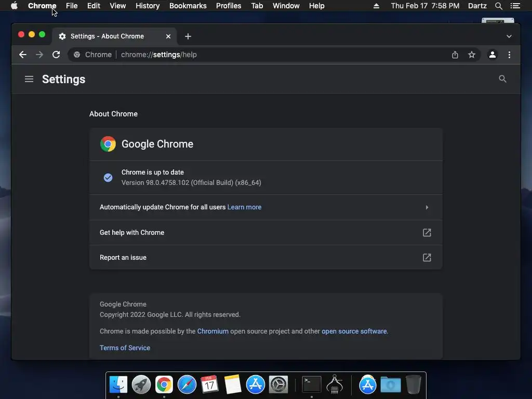Viewport: 532px width, 399px height.
Task: Minimize the Chrome window with yellow button
Action: 32,34
